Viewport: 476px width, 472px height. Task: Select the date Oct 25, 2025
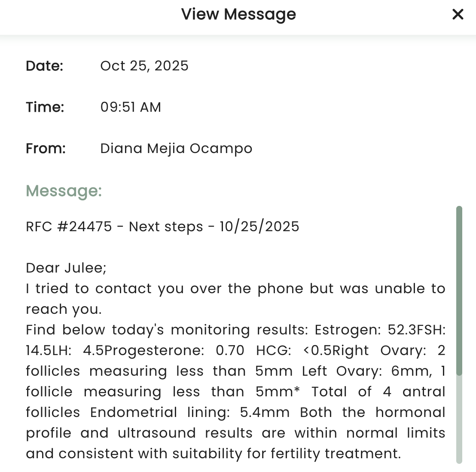pos(144,66)
